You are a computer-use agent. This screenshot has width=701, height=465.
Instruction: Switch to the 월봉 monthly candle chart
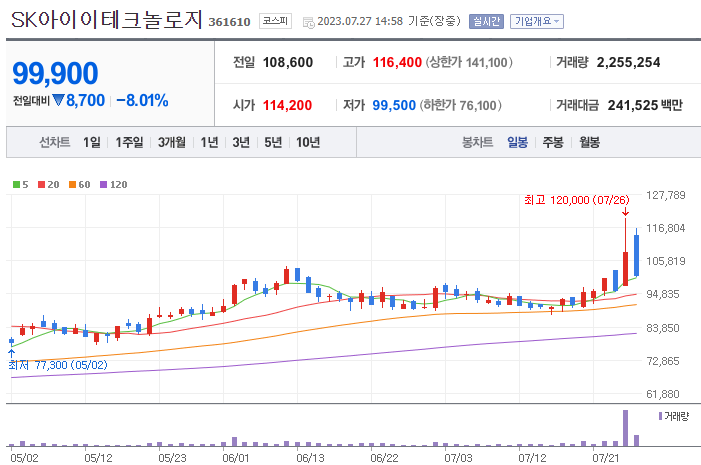tap(589, 142)
